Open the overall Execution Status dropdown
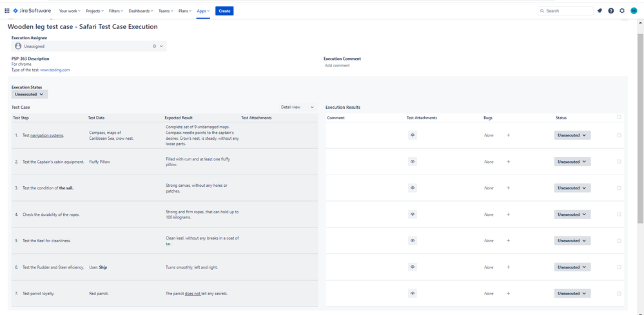The width and height of the screenshot is (644, 315). (x=30, y=94)
